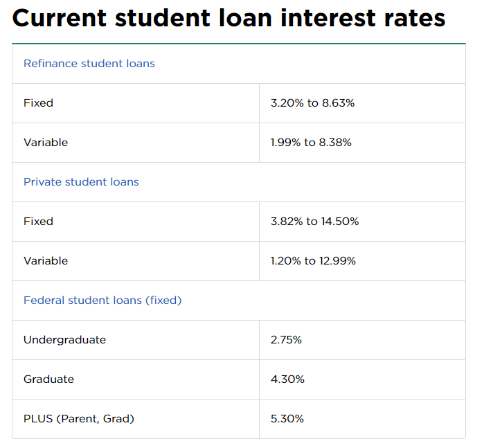
Task: Click the 4.30% graduate rate
Action: 287,379
